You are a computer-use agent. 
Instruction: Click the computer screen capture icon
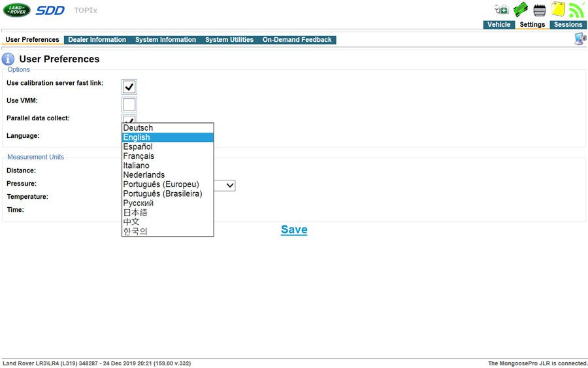[581, 39]
